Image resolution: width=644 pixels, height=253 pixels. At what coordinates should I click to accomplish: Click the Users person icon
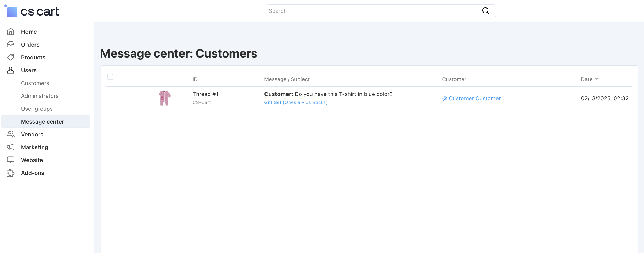pyautogui.click(x=11, y=70)
